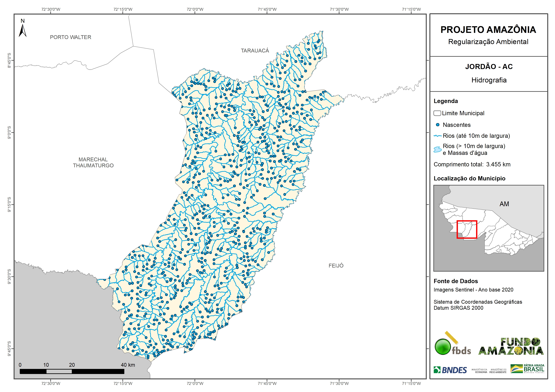Click the Ministério do Meio Ambiente logo
555x392 pixels.
(x=498, y=371)
